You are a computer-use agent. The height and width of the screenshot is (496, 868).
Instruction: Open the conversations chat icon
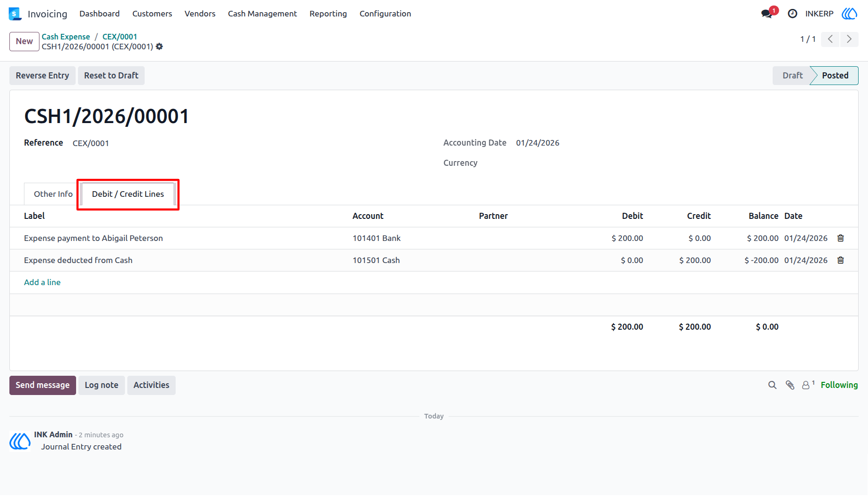coord(767,14)
